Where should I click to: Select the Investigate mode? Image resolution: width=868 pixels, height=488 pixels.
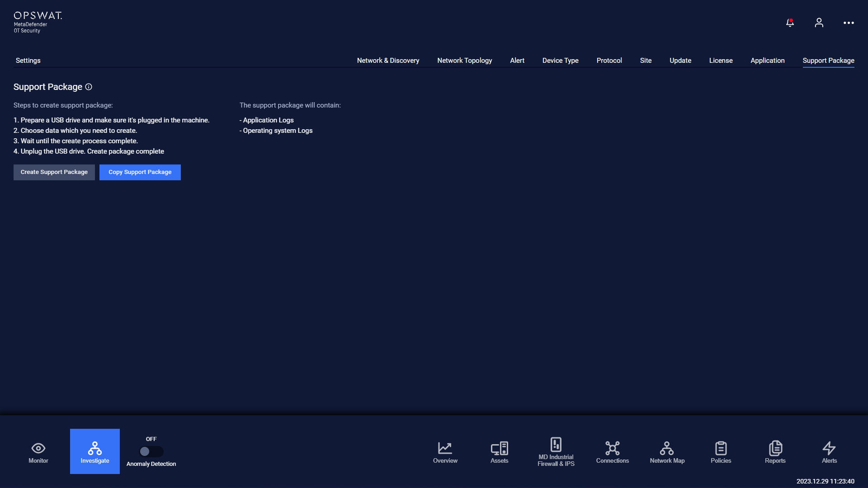coord(95,451)
